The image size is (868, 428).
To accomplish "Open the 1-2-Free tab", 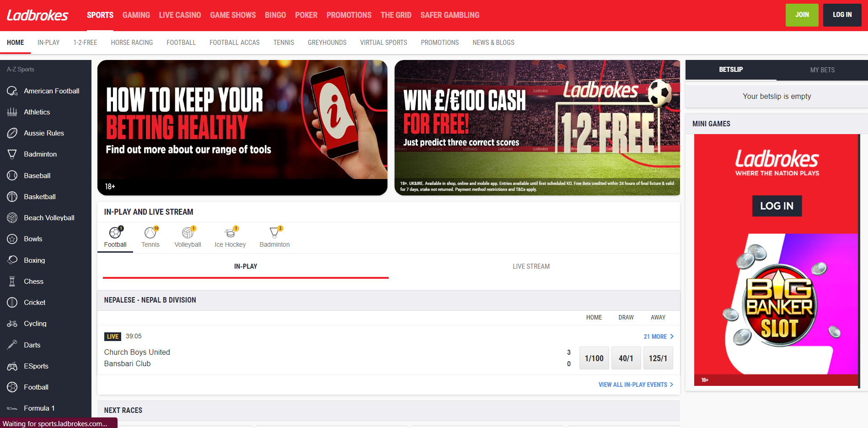I will point(86,43).
